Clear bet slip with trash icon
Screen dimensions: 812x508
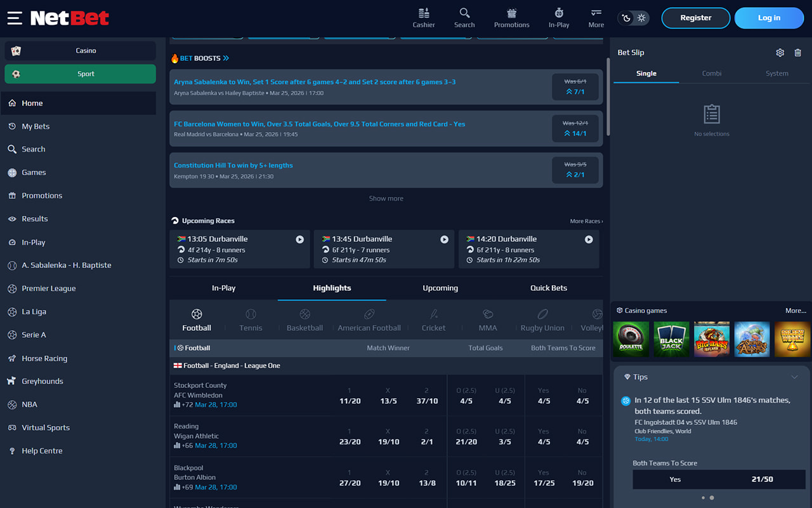[798, 53]
